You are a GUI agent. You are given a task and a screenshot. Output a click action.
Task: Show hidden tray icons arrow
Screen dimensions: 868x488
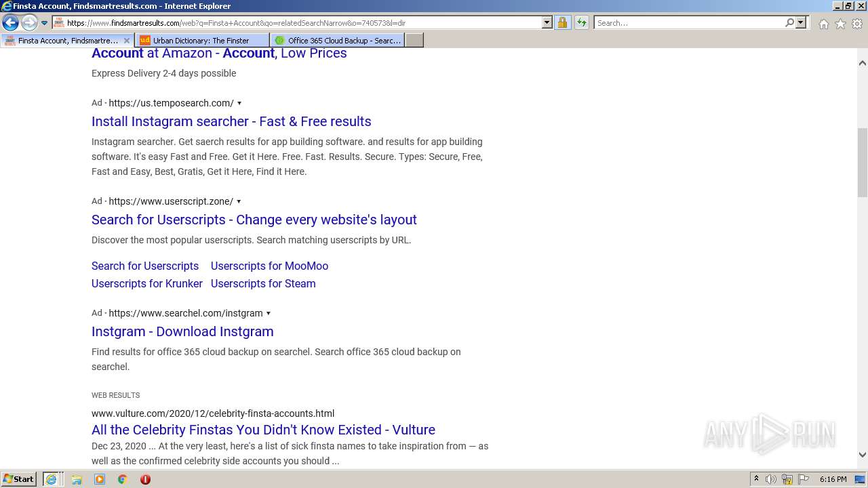pyautogui.click(x=756, y=479)
